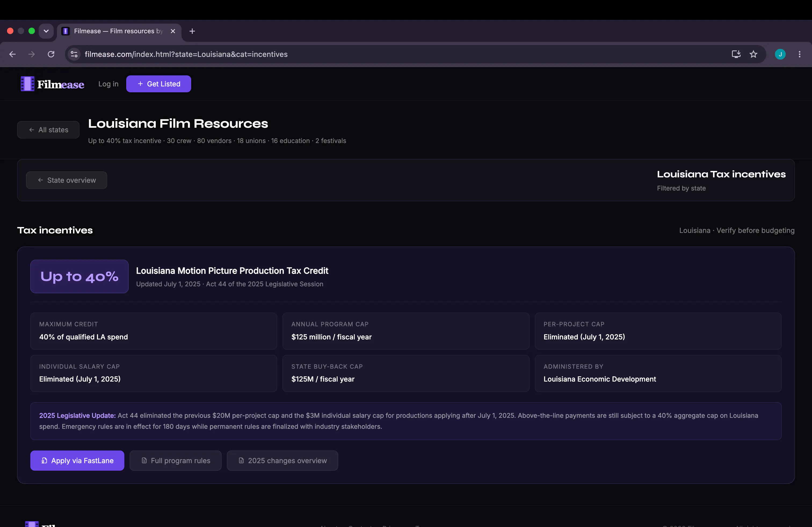Viewport: 812px width, 527px height.
Task: Bookmark this page with the star icon
Action: [753, 54]
